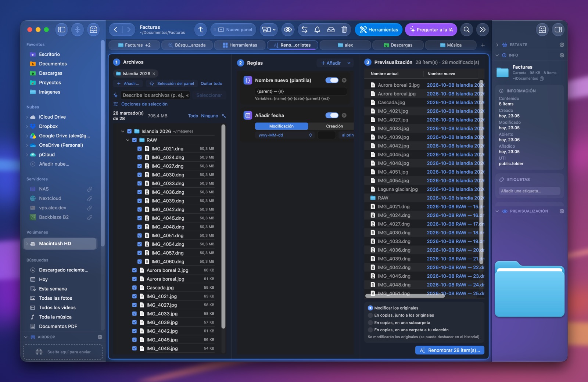588x382 pixels.
Task: Uncheck the IMG_4021.dng checkbox
Action: (x=140, y=149)
